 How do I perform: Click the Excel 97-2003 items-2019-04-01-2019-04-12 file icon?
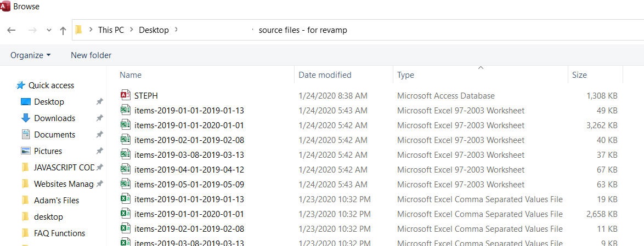coord(125,169)
